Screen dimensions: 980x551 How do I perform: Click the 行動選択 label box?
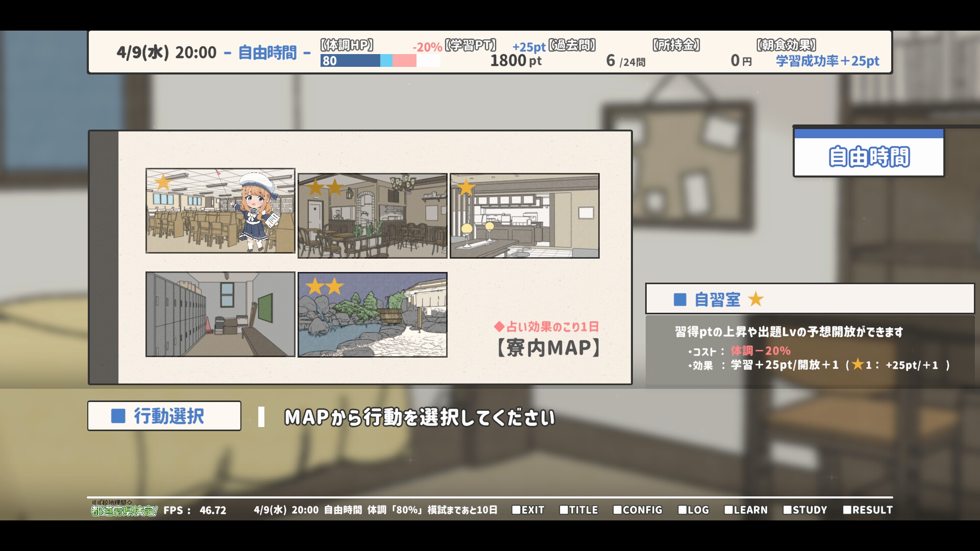point(164,416)
